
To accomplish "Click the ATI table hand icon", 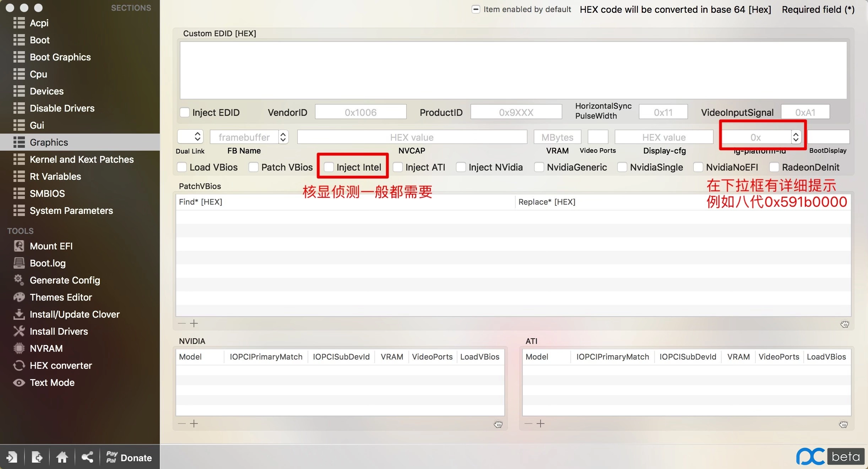I will pyautogui.click(x=843, y=424).
